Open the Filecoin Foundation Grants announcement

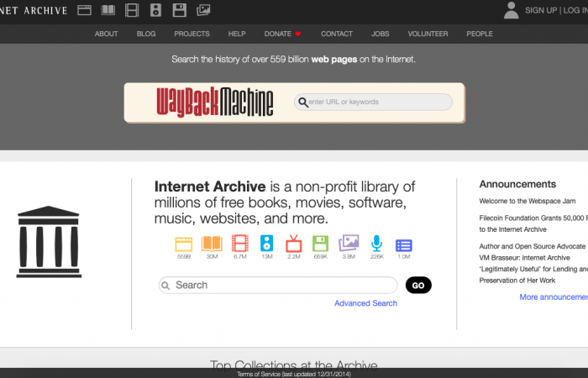coord(533,223)
